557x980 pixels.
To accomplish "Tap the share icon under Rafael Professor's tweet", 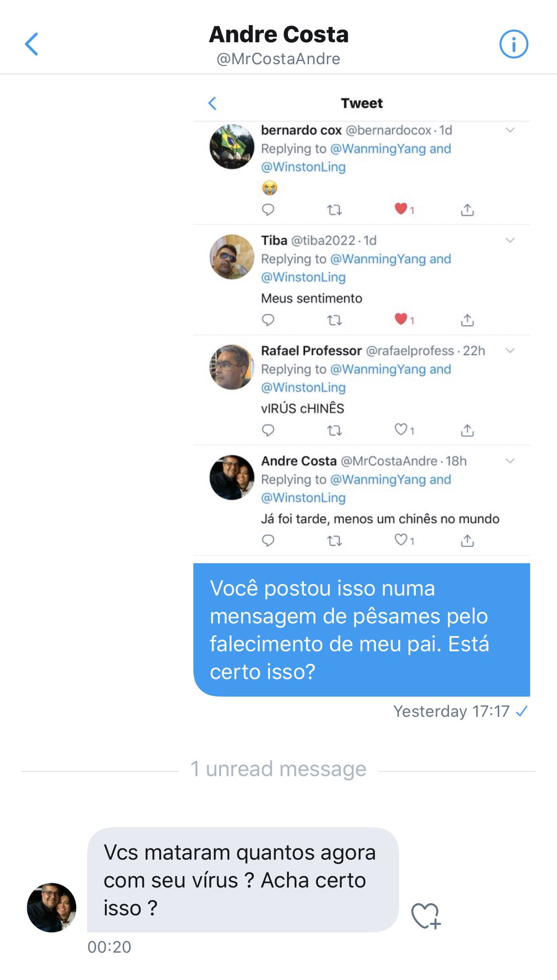I will pyautogui.click(x=467, y=430).
